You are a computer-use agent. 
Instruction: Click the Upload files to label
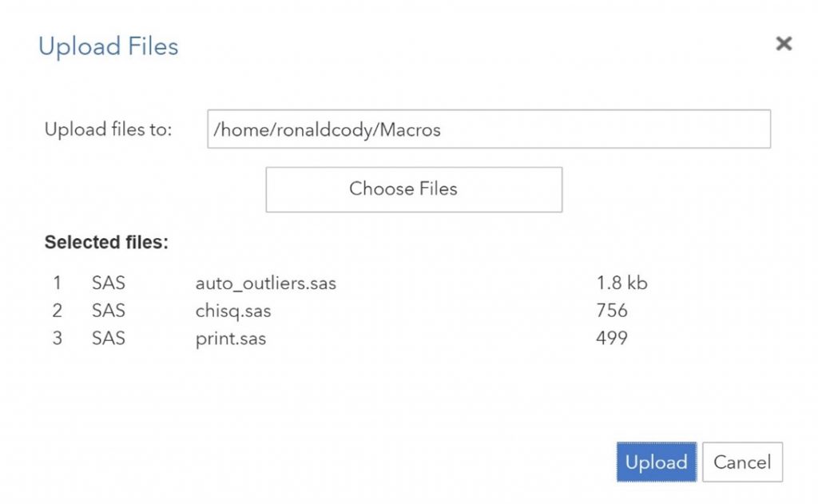click(x=109, y=129)
